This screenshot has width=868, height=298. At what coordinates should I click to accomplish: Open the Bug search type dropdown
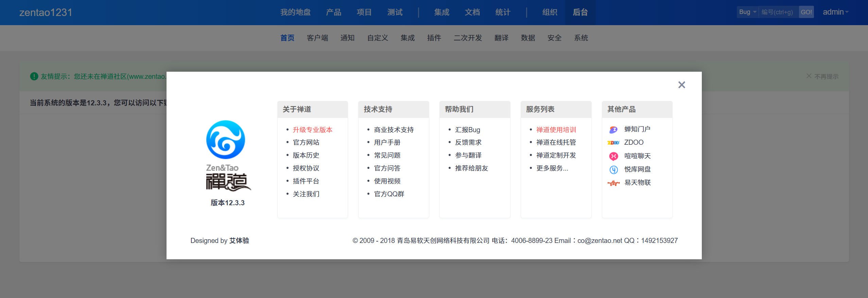pos(748,12)
